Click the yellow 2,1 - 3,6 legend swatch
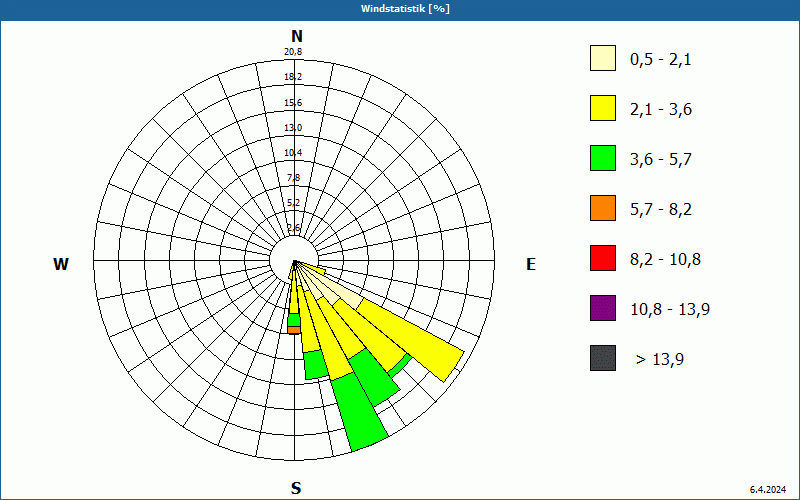The width and height of the screenshot is (800, 500). pos(603,108)
